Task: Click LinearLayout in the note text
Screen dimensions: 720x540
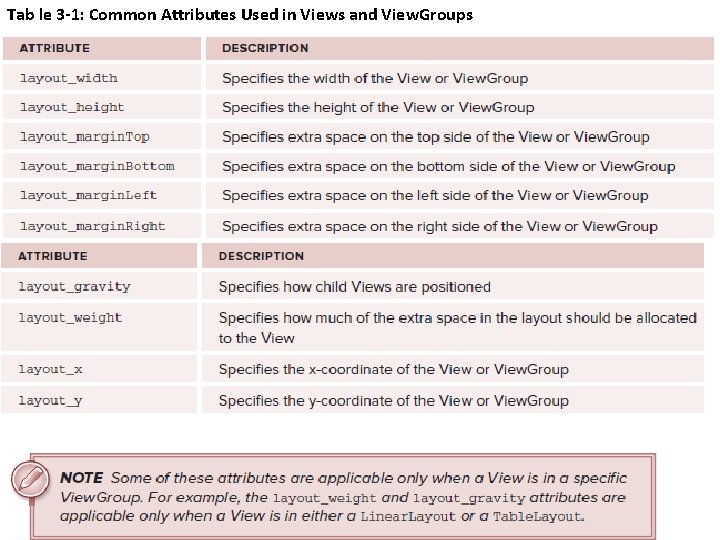Action: tap(408, 516)
